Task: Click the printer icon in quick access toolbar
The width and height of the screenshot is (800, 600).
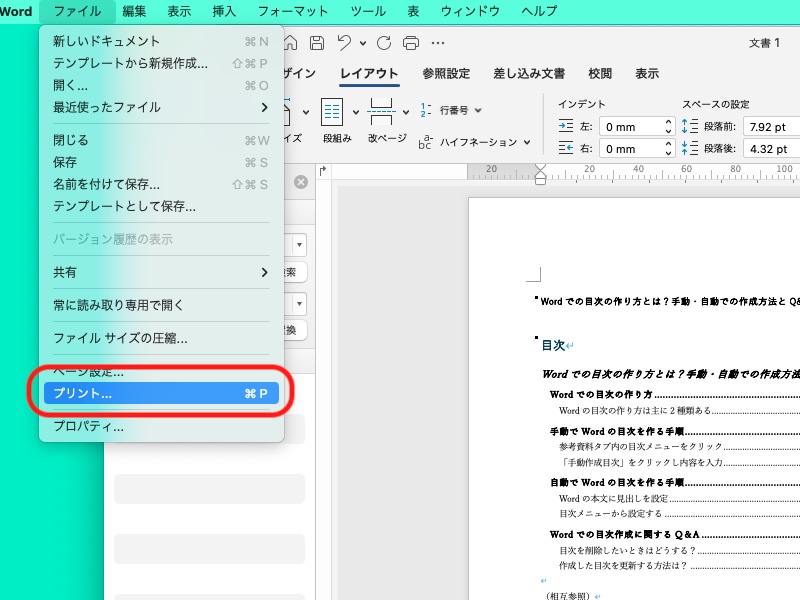Action: (410, 43)
